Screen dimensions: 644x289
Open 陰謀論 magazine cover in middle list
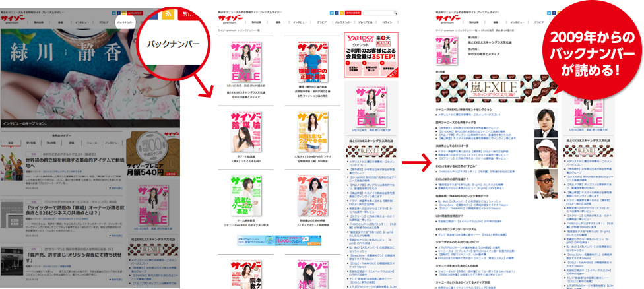click(245, 131)
